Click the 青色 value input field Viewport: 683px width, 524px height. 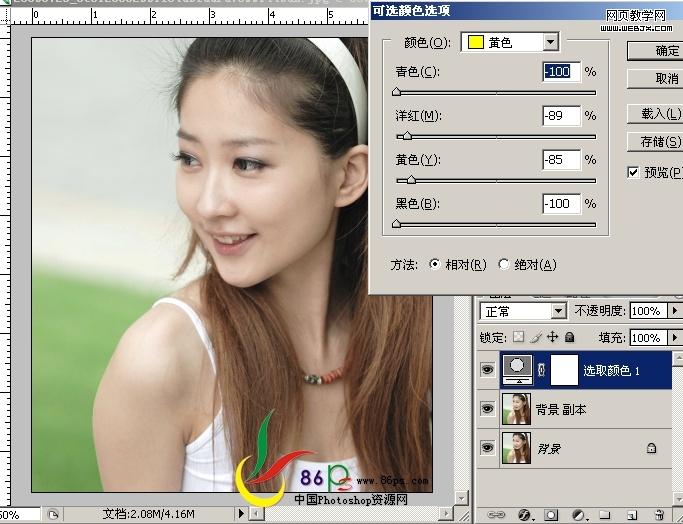point(561,72)
